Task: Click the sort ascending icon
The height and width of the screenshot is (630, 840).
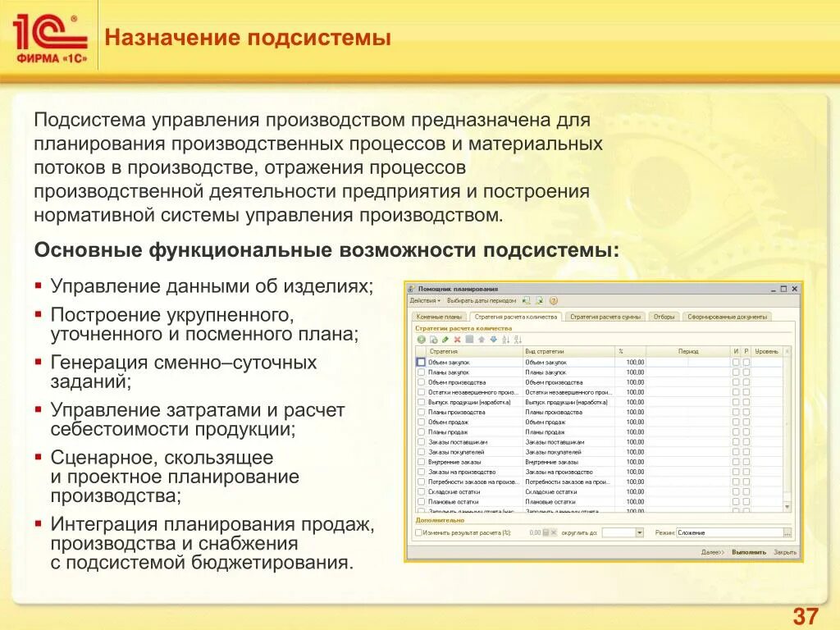Action: tap(505, 340)
